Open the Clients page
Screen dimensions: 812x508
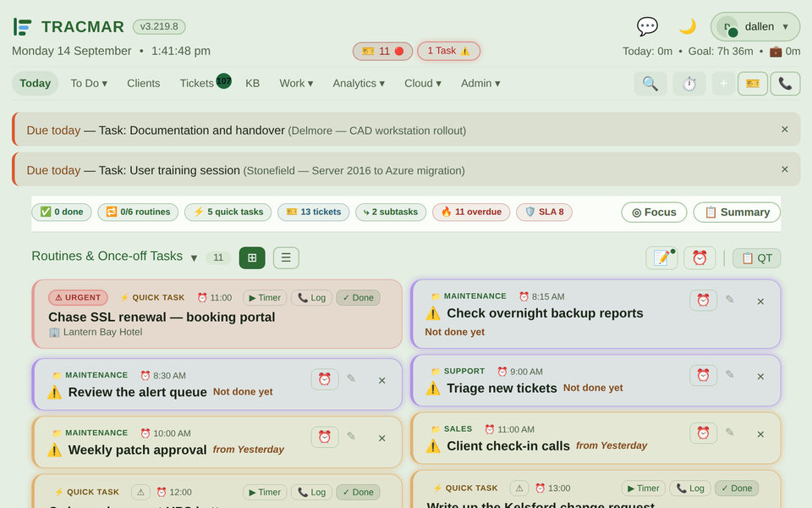(x=144, y=84)
